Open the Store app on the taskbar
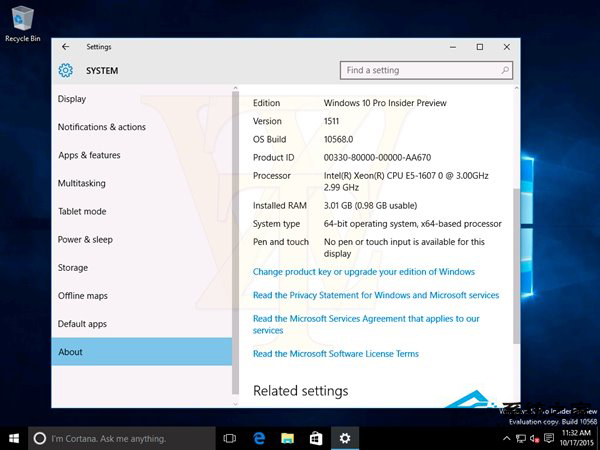The image size is (600, 450). tap(316, 438)
